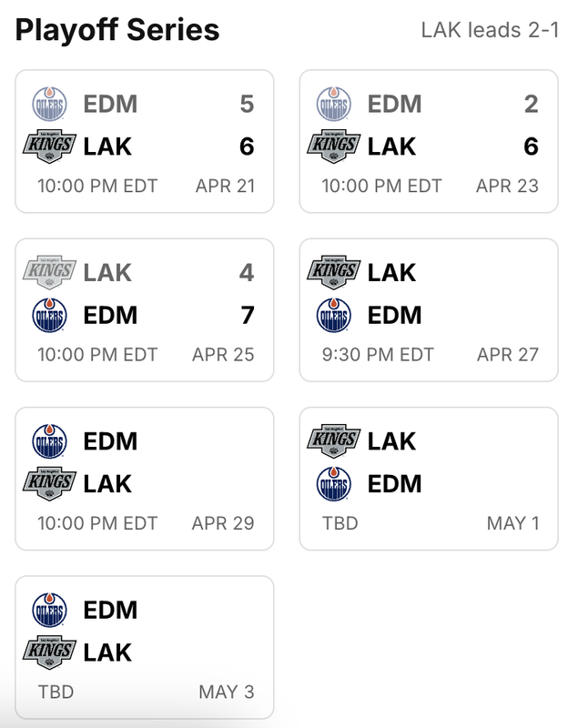The height and width of the screenshot is (728, 578).
Task: Click the Oilers logo in the April 21 game
Action: click(50, 104)
